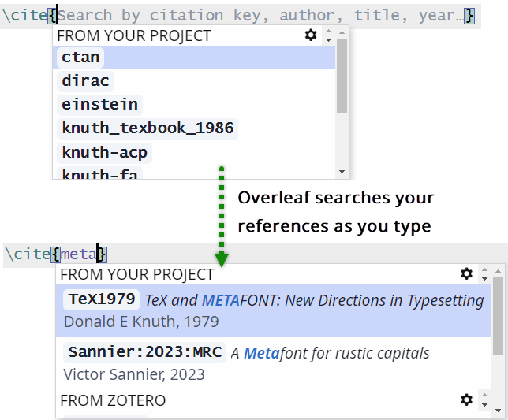
Task: Select the dirac citation entry
Action: pos(87,81)
